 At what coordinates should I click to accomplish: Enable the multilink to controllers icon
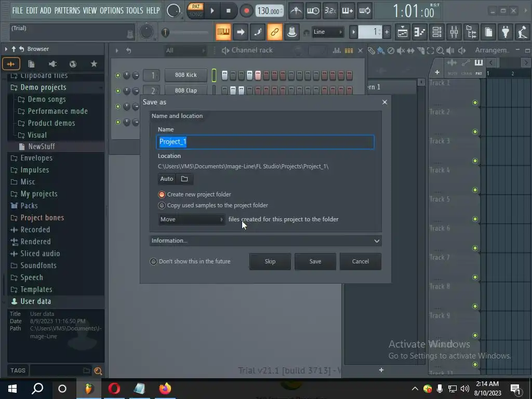click(274, 32)
